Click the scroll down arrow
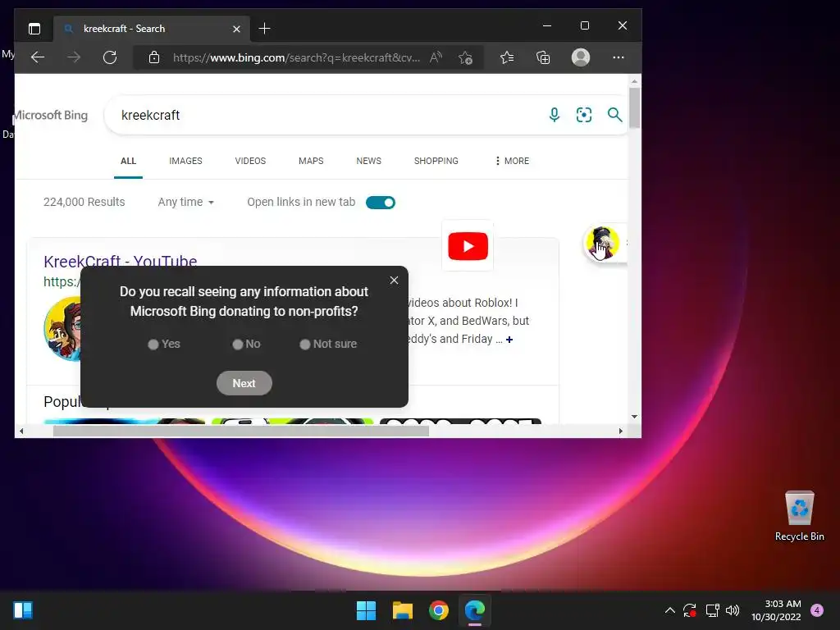The height and width of the screenshot is (630, 840). coord(634,416)
